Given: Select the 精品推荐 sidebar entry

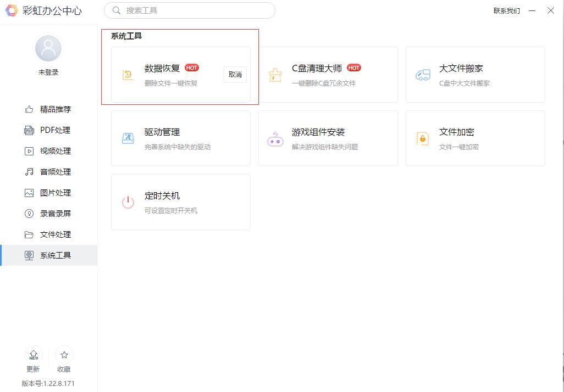Looking at the screenshot, I should (x=48, y=109).
